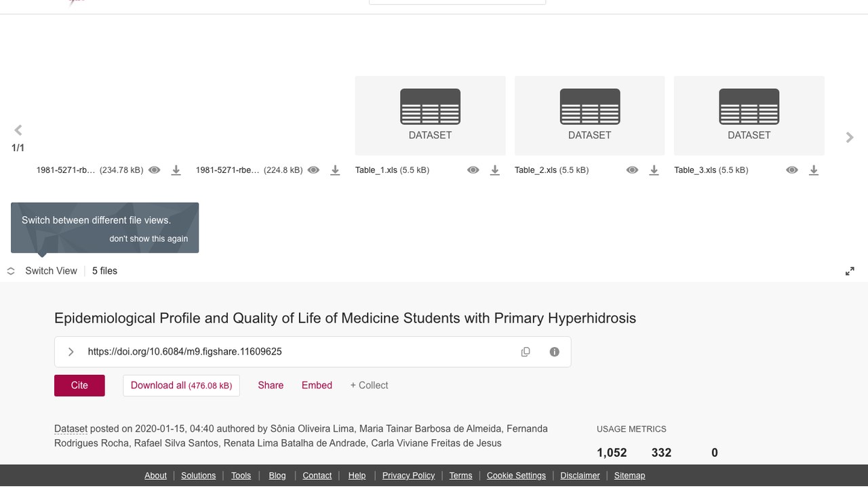Open the Terms footer link

point(460,476)
